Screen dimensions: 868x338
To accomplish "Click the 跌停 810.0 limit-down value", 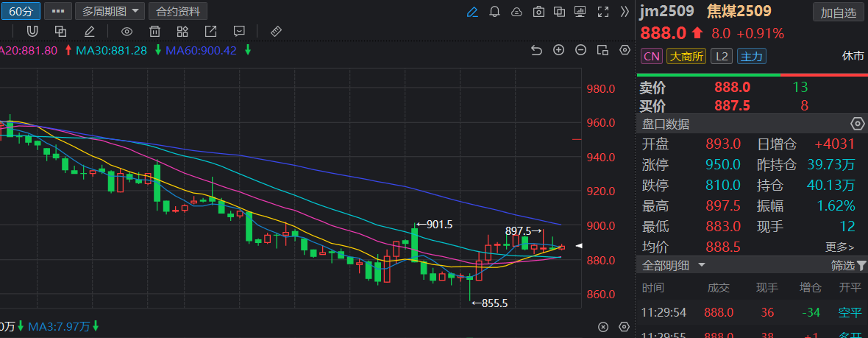I will (x=723, y=185).
